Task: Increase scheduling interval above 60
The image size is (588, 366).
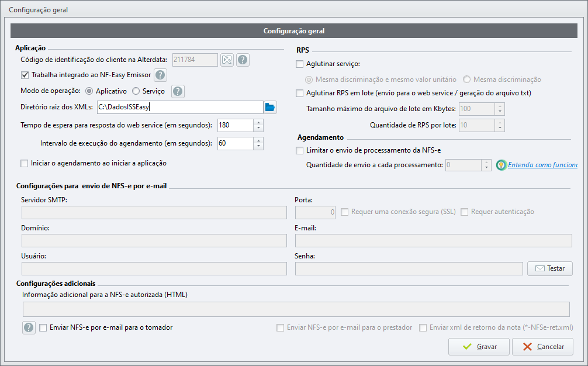Action: click(x=258, y=140)
